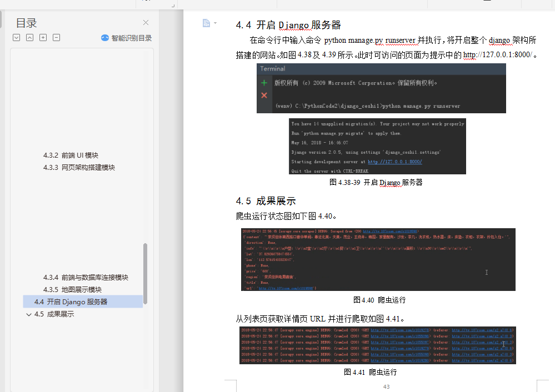The image size is (555, 392).
Task: Click 智能识别目录 button
Action: 126,38
